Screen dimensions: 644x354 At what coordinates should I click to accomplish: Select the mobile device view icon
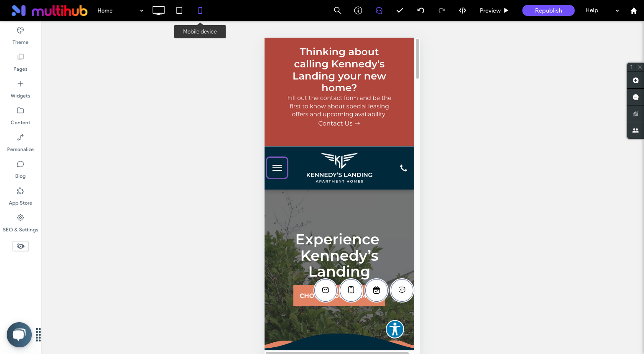click(200, 10)
